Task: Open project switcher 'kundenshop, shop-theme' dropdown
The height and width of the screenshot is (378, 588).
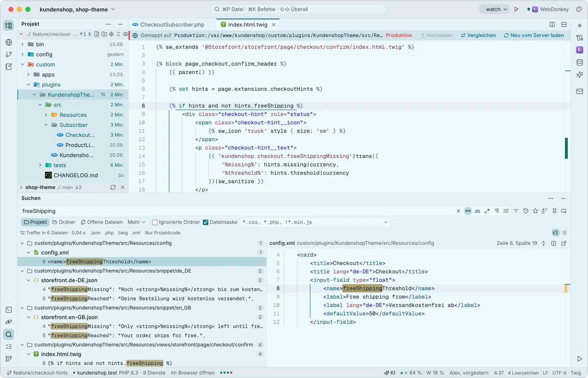Action: [77, 9]
